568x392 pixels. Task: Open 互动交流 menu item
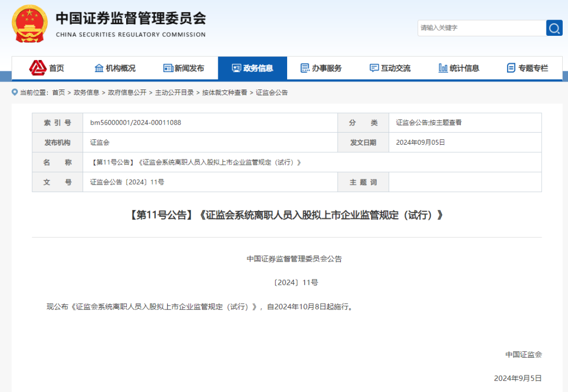coord(390,68)
